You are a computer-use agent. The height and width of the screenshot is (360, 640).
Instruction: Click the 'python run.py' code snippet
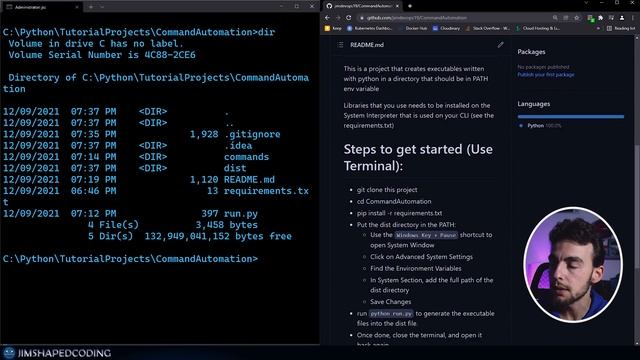[x=391, y=314]
